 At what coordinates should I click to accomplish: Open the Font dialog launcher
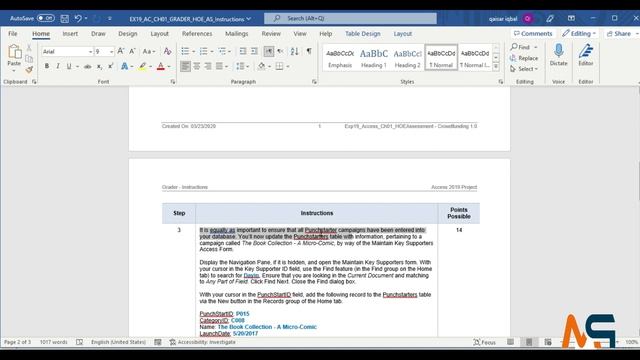point(173,82)
